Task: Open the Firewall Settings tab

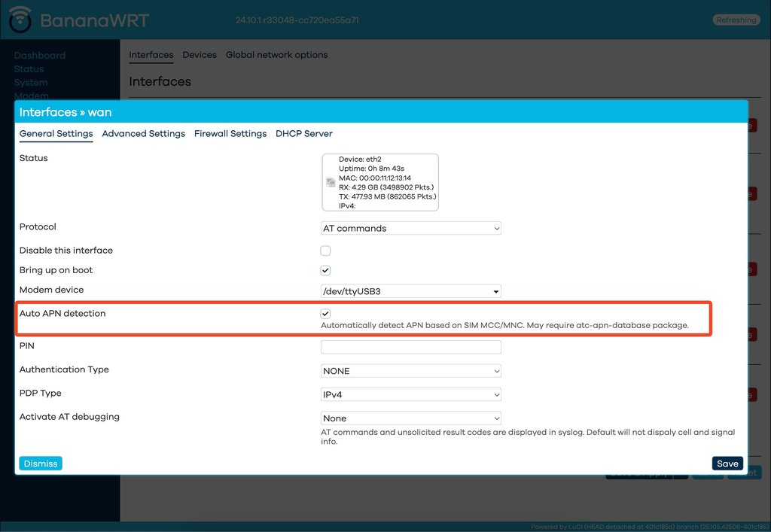Action: point(230,134)
